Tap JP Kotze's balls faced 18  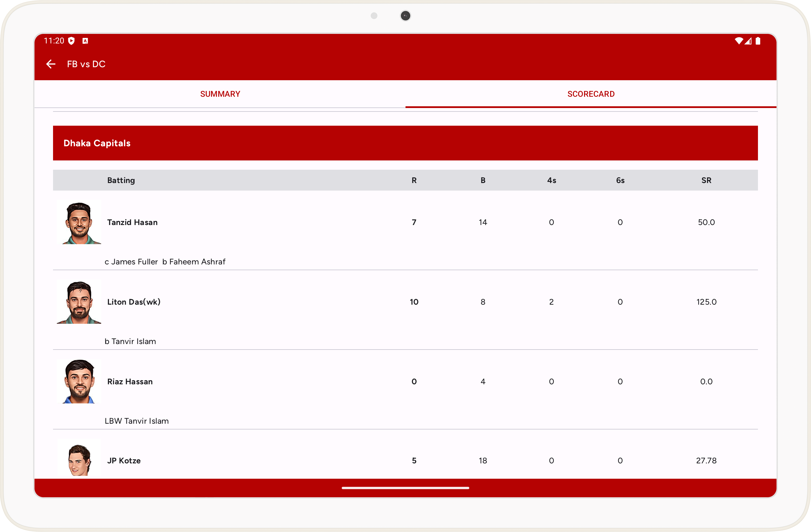[x=483, y=460]
